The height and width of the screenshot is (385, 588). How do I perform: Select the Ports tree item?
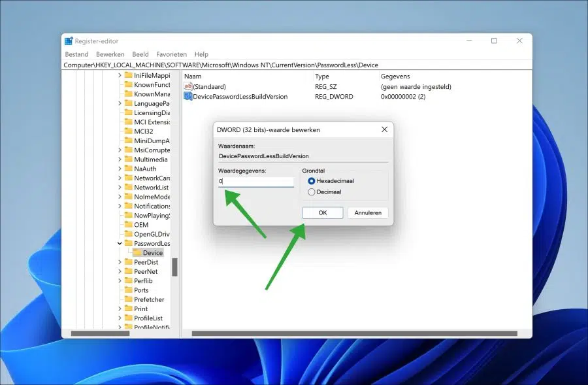pyautogui.click(x=141, y=290)
